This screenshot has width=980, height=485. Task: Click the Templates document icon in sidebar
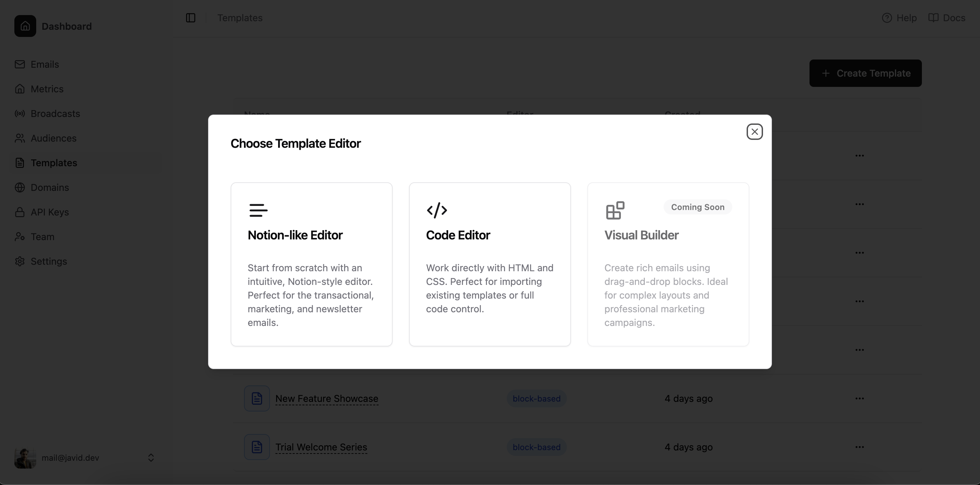click(x=20, y=162)
